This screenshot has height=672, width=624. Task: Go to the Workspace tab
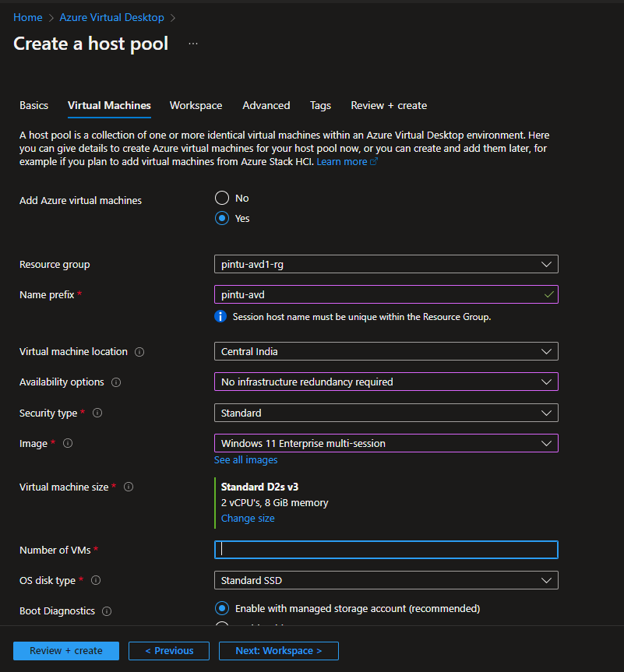click(x=196, y=105)
